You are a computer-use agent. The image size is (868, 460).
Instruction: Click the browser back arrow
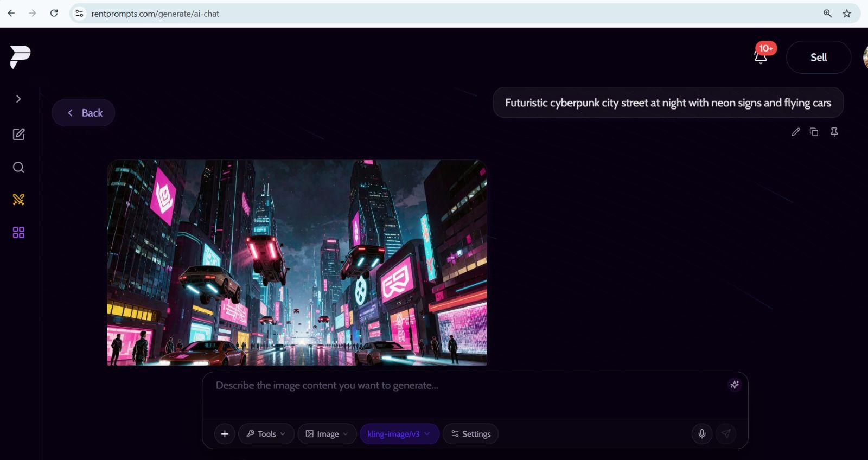tap(11, 14)
